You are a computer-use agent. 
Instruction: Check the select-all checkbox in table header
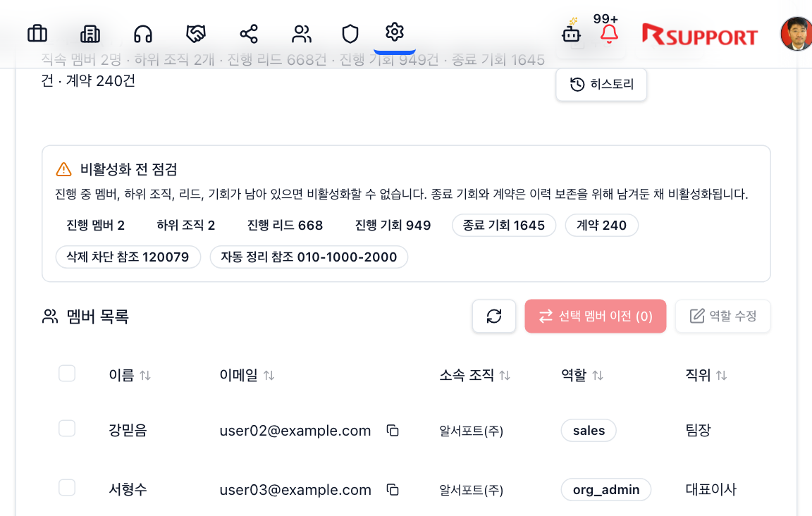[66, 373]
